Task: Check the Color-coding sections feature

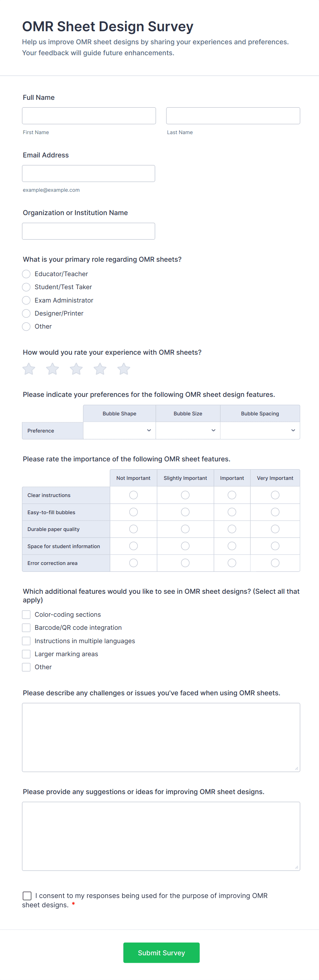Action: [26, 614]
